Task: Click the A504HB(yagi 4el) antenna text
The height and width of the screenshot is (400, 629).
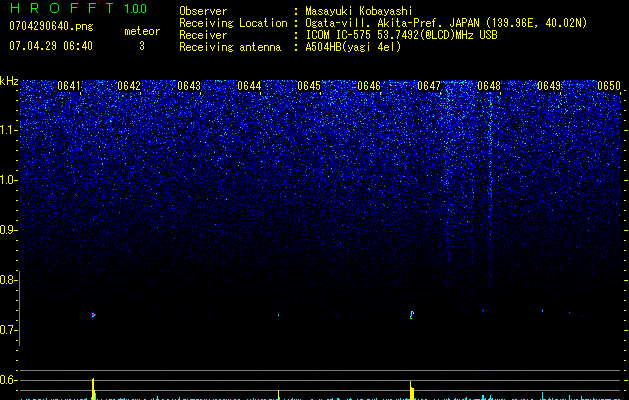Action: [x=353, y=47]
